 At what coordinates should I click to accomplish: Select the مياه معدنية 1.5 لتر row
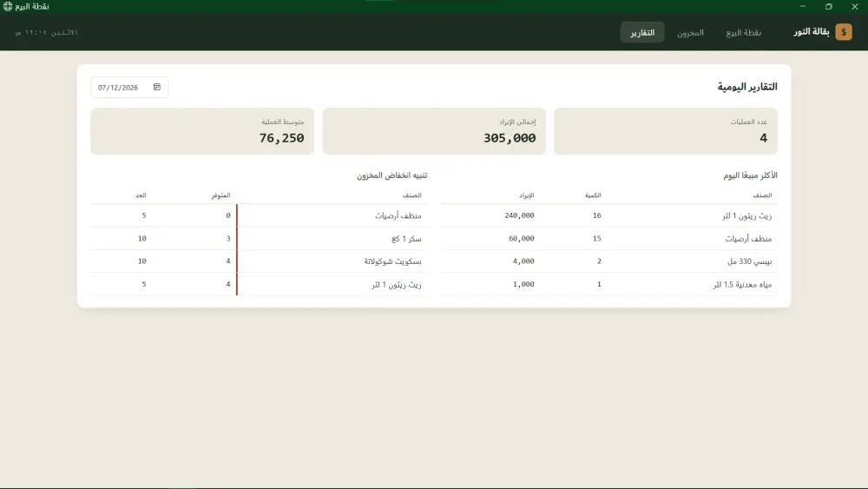click(609, 284)
